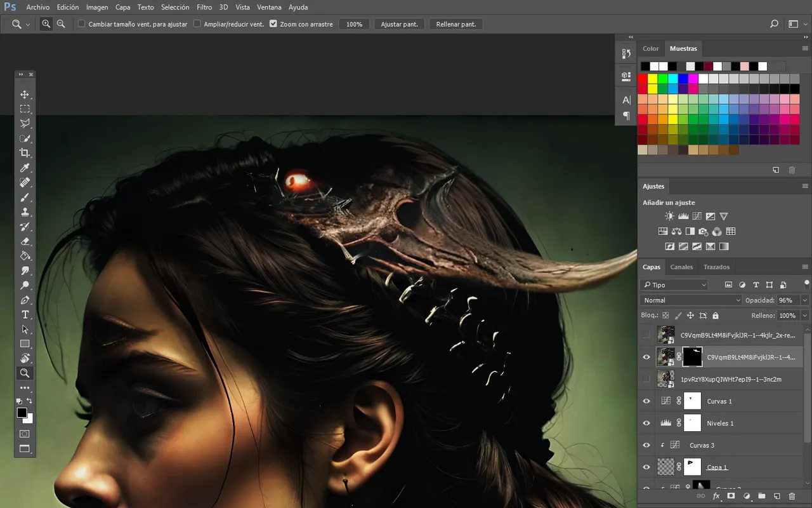Click the Ajustar pant. button
812x508 pixels.
pos(399,24)
